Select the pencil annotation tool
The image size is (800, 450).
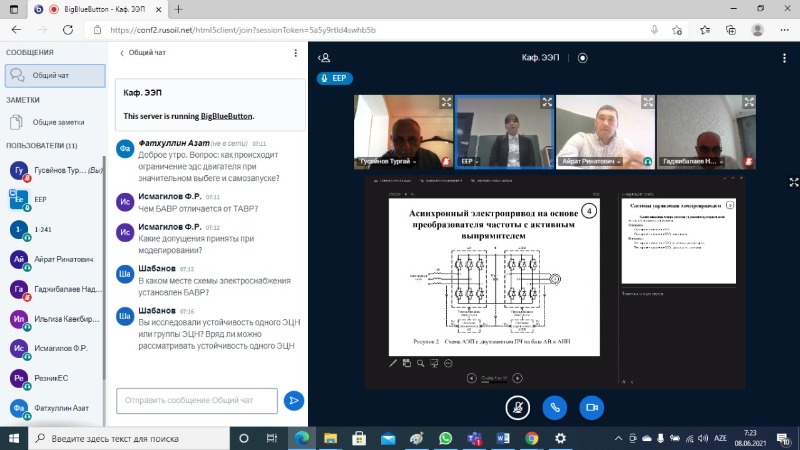(x=393, y=363)
